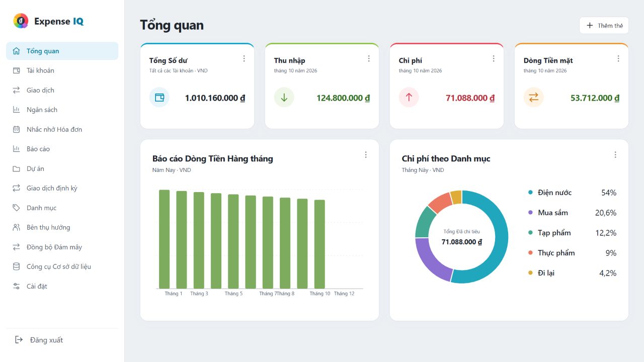Select Ngân sách from the sidebar

pos(62,110)
